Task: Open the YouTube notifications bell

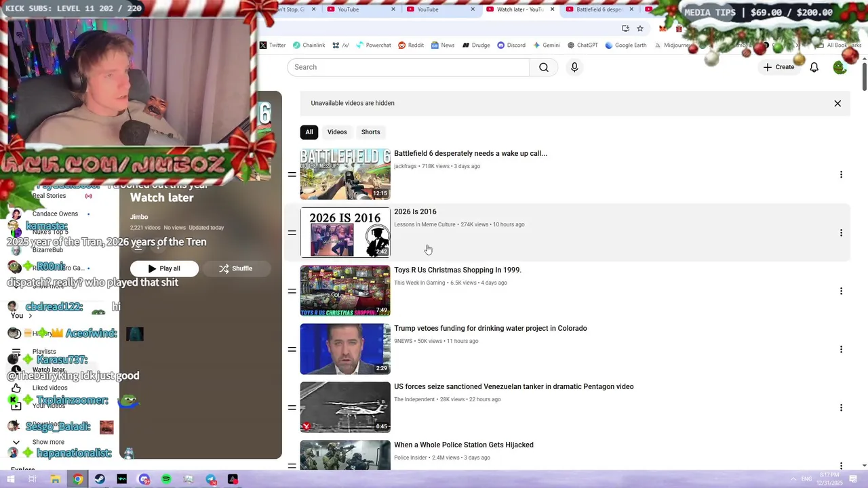Action: click(x=814, y=67)
